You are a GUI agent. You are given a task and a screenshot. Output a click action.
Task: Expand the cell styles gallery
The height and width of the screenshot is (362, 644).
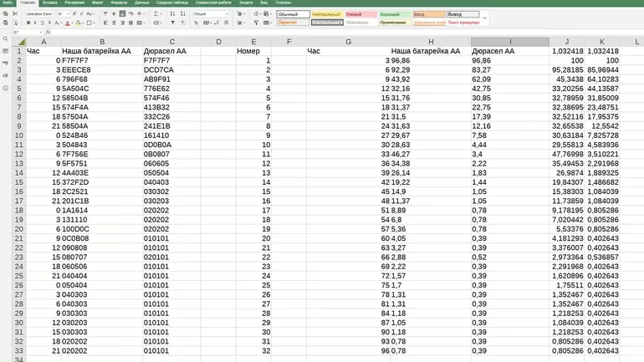(486, 18)
